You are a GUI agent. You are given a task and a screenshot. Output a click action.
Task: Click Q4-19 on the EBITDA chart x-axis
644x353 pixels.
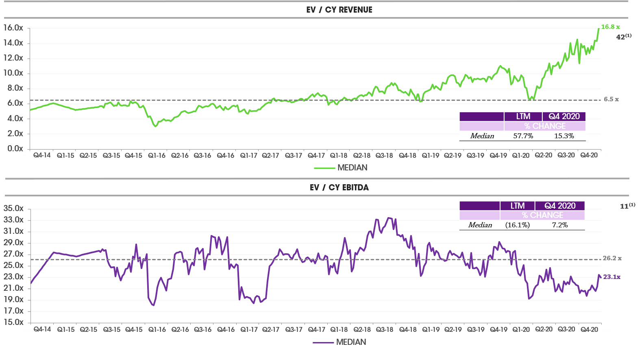[x=498, y=329]
